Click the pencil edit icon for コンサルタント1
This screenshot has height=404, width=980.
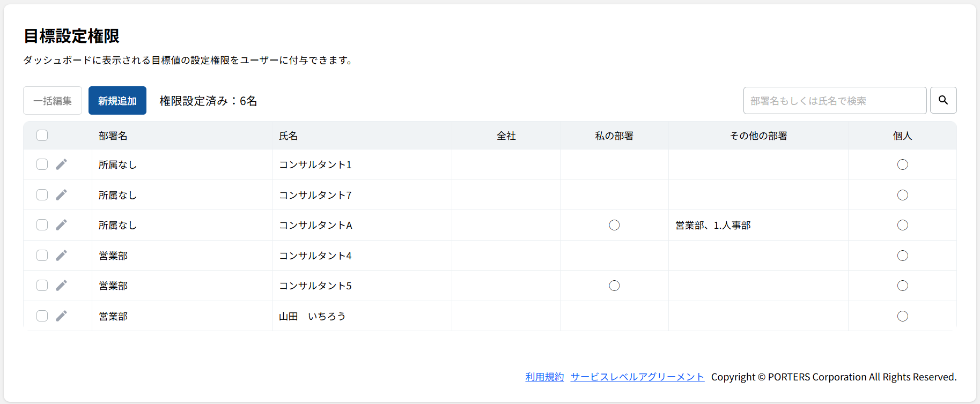tap(62, 164)
